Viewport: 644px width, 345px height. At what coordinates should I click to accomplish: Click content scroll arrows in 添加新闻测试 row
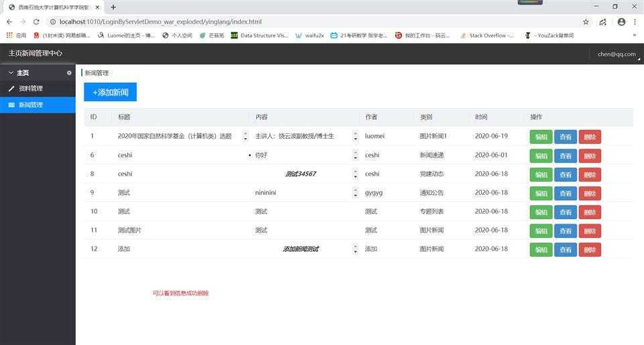[x=356, y=249]
